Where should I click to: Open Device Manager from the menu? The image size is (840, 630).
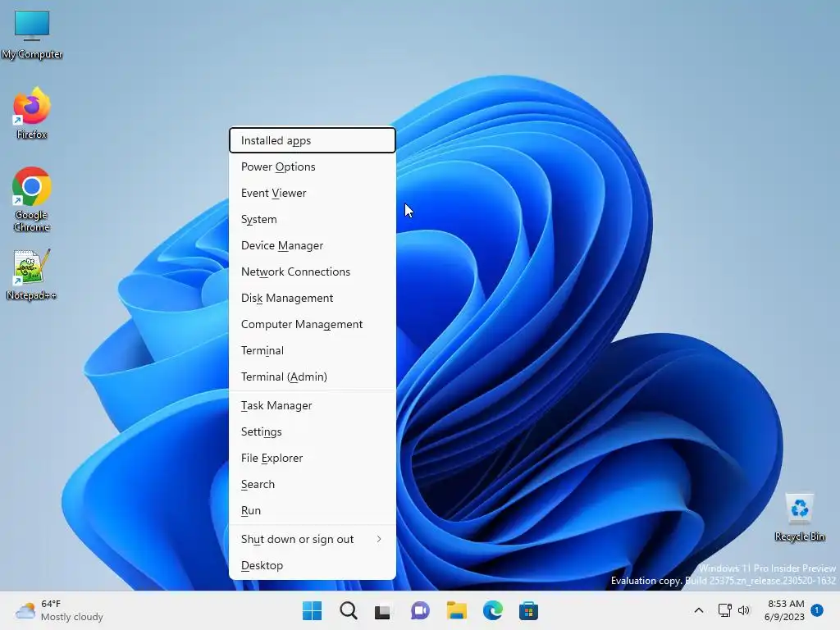[313, 245]
